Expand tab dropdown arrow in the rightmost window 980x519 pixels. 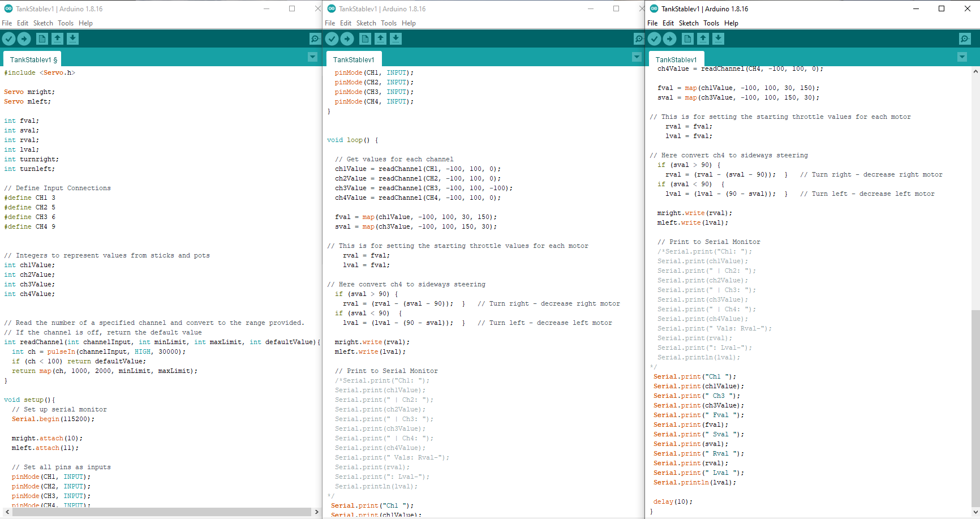(x=962, y=57)
